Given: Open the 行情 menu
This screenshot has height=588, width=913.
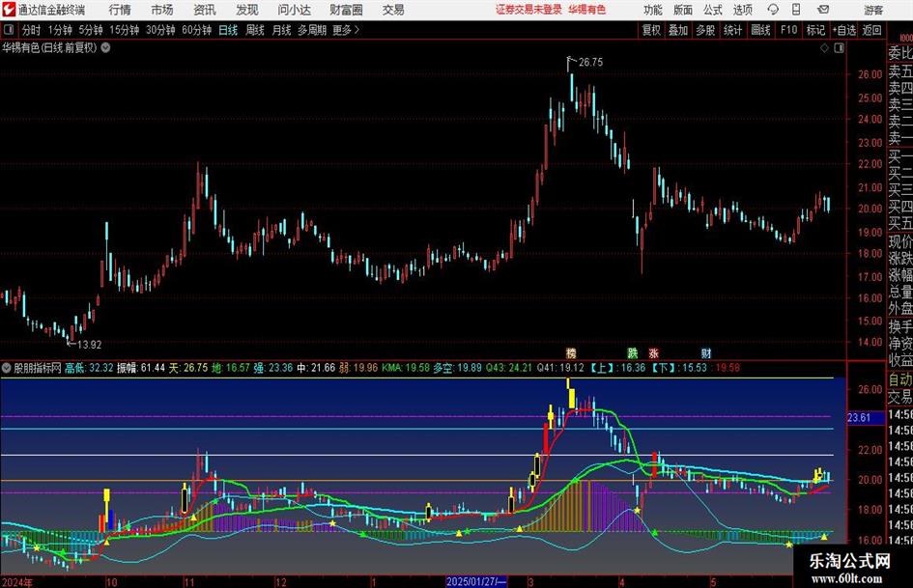Looking at the screenshot, I should pyautogui.click(x=120, y=10).
